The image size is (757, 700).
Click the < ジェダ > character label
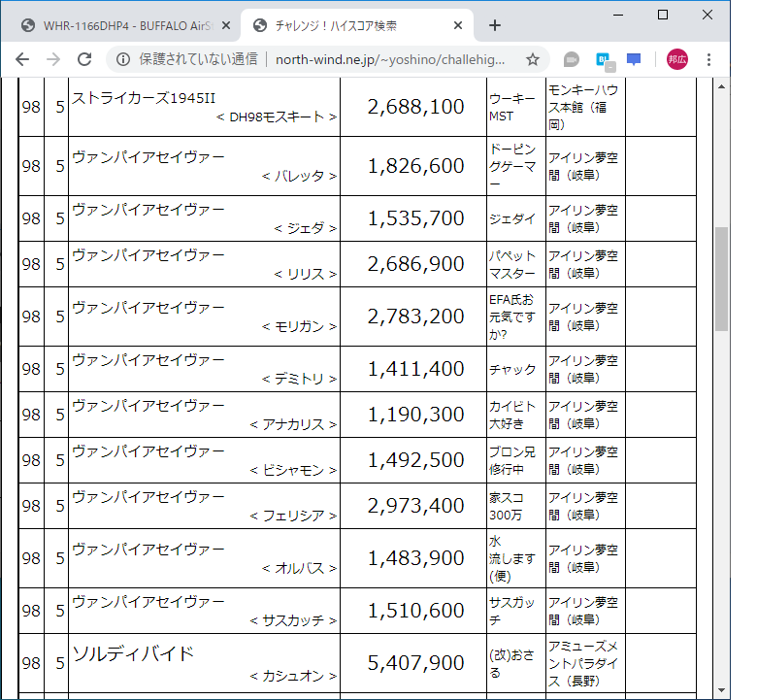[x=305, y=228]
